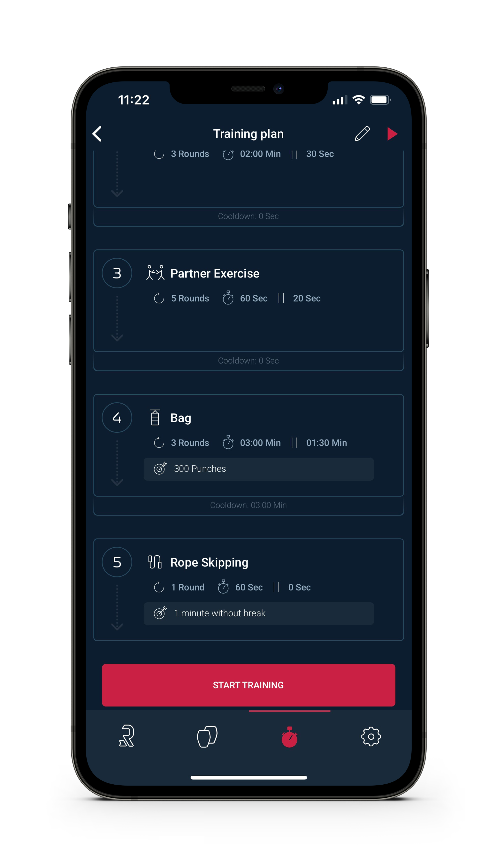This screenshot has width=504, height=868.
Task: Select the timer/stopwatch bottom tab
Action: [x=290, y=736]
